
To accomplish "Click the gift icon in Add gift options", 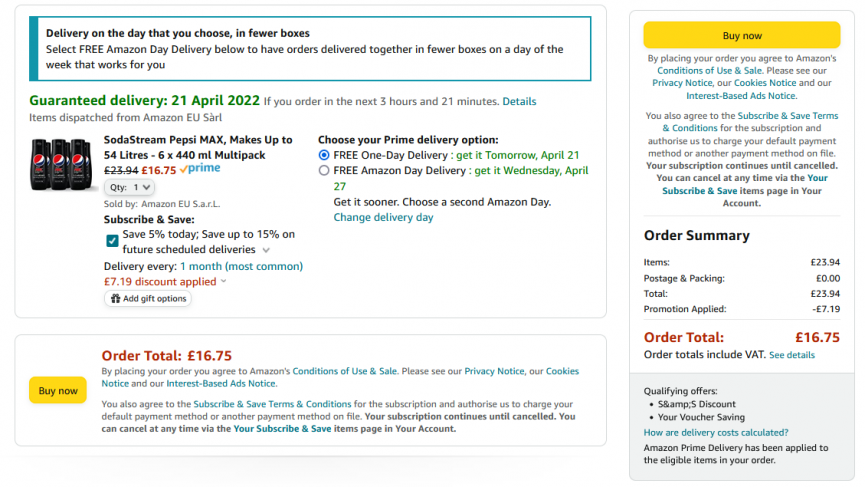I will tap(115, 298).
